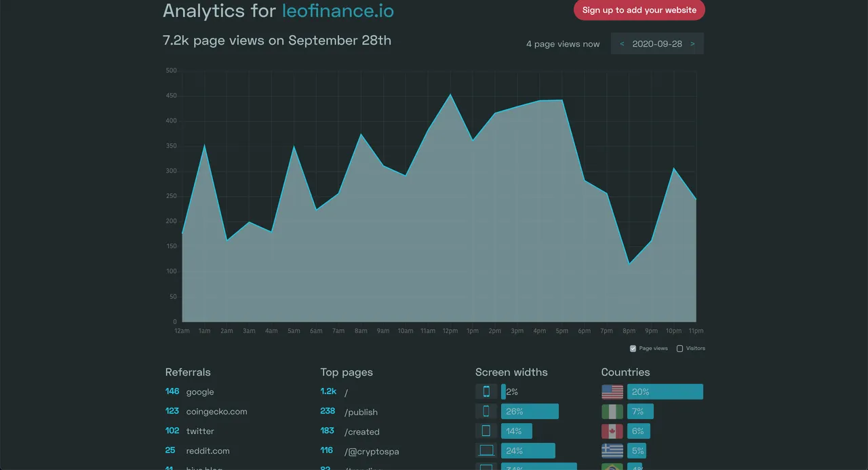The image size is (868, 470).
Task: Click the Top pages section heading
Action: [347, 372]
